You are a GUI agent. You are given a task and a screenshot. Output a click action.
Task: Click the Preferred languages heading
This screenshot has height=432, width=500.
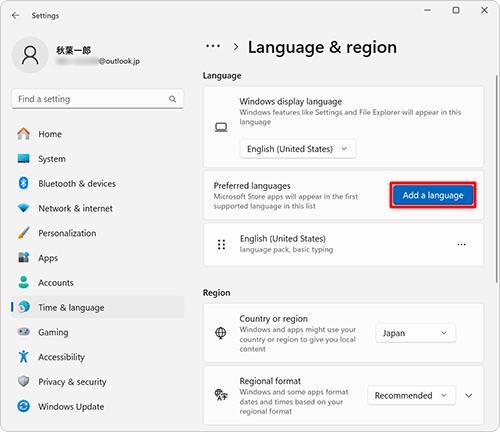252,185
